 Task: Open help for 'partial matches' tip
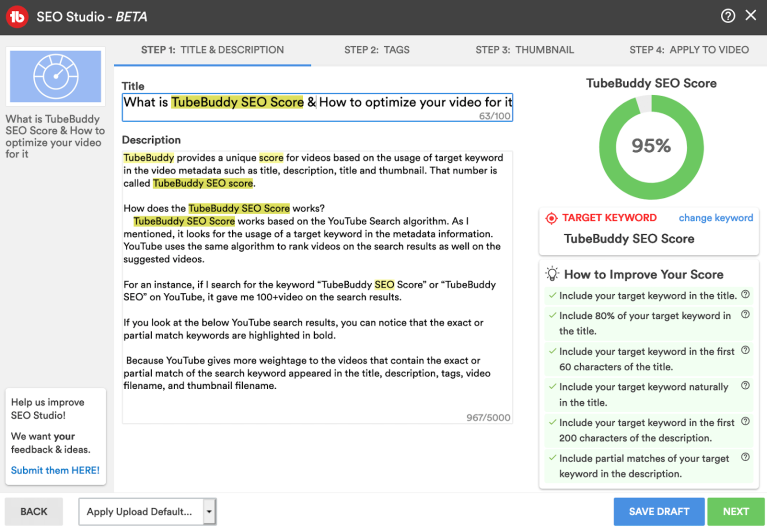(x=745, y=457)
